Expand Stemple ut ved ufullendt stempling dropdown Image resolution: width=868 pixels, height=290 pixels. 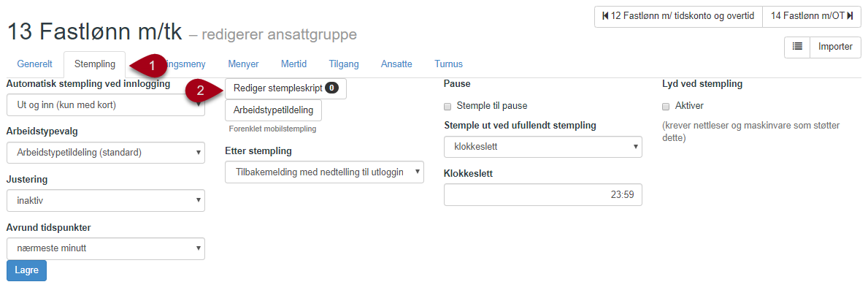[543, 147]
